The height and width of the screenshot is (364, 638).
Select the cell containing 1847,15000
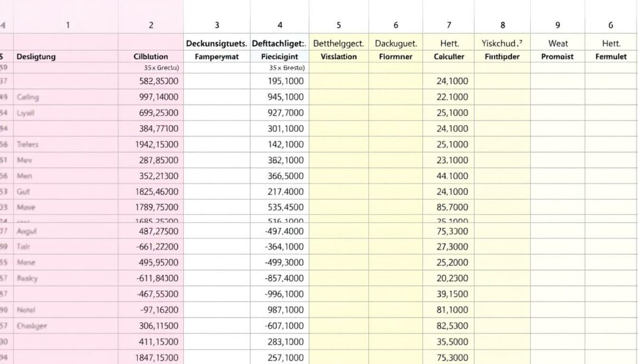click(151, 358)
